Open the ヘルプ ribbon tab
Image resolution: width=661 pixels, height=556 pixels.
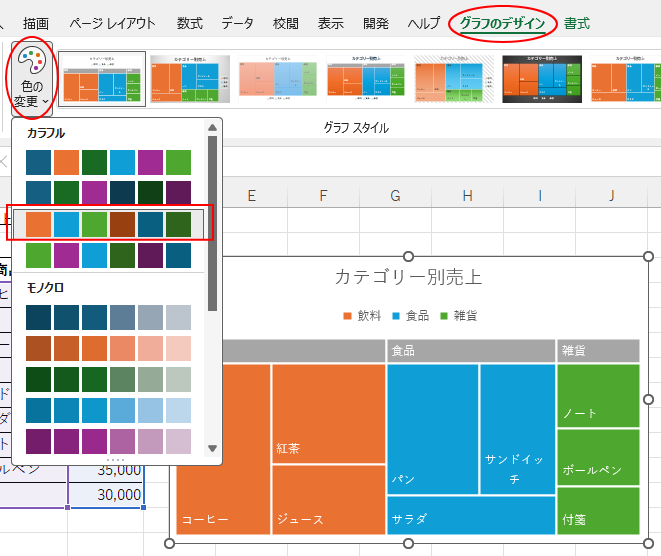pyautogui.click(x=424, y=23)
